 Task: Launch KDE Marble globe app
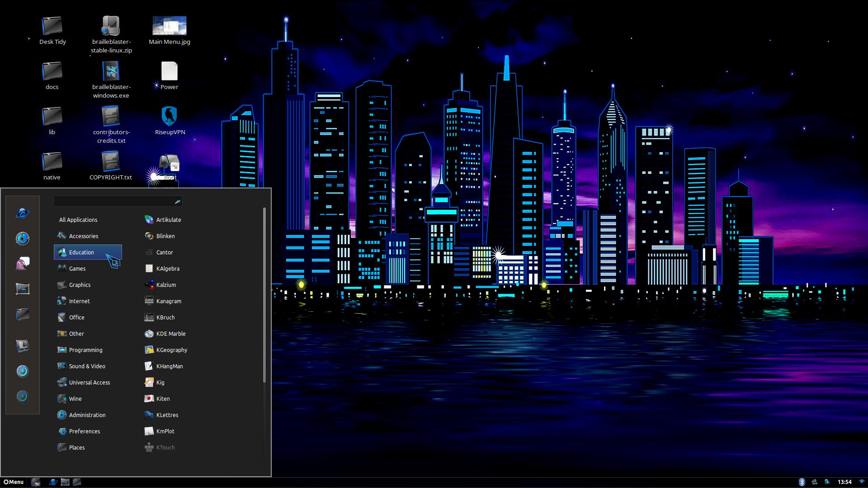tap(171, 333)
